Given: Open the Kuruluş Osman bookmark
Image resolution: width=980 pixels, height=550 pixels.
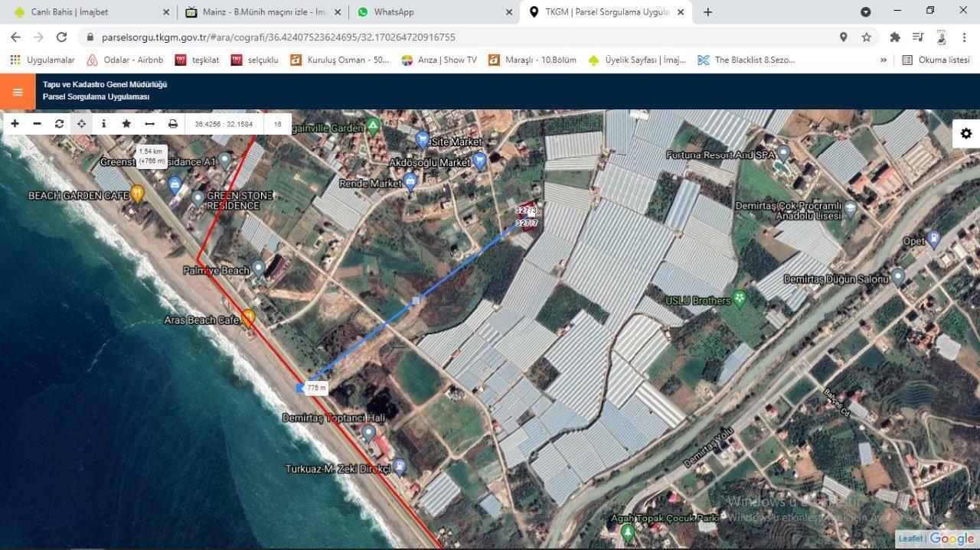Looking at the screenshot, I should 340,60.
